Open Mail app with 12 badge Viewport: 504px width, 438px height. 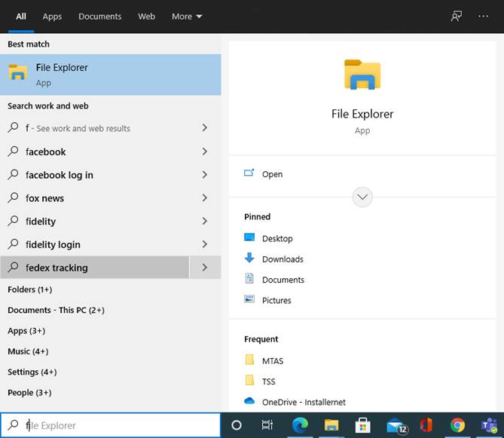[x=396, y=426]
